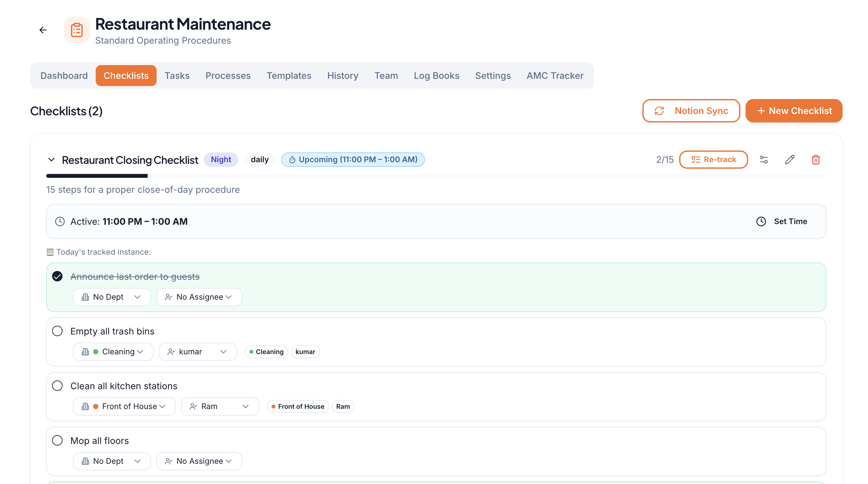Open the Tasks tab
868x484 pixels.
[177, 76]
